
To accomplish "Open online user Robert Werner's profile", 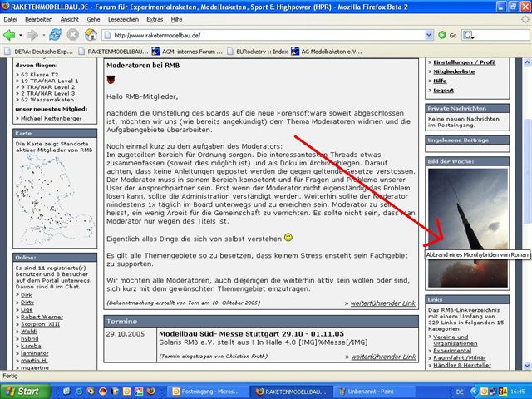I will click(x=42, y=317).
